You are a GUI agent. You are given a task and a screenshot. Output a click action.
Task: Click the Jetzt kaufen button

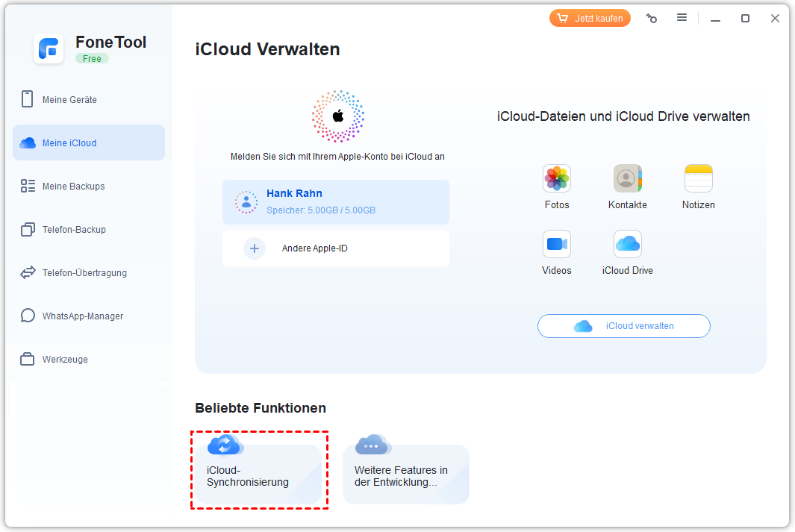[590, 19]
